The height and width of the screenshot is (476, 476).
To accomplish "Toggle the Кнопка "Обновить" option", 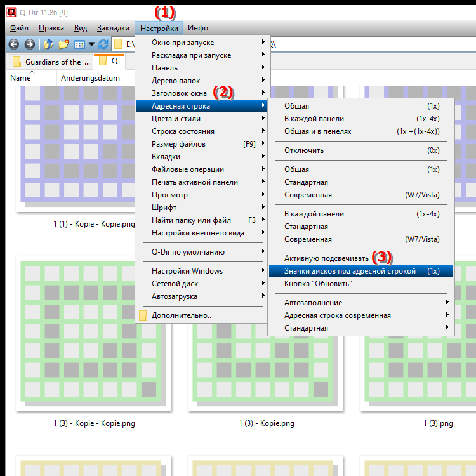I will click(x=361, y=284).
